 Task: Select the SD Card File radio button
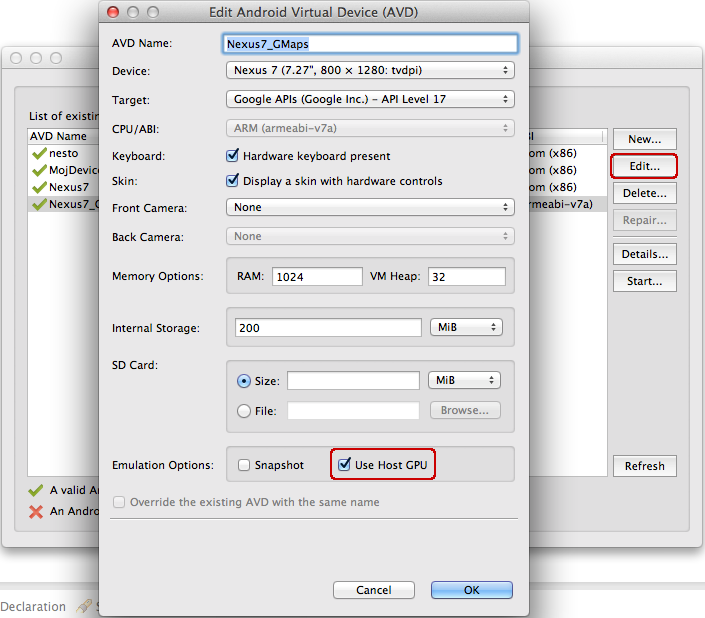coord(244,411)
